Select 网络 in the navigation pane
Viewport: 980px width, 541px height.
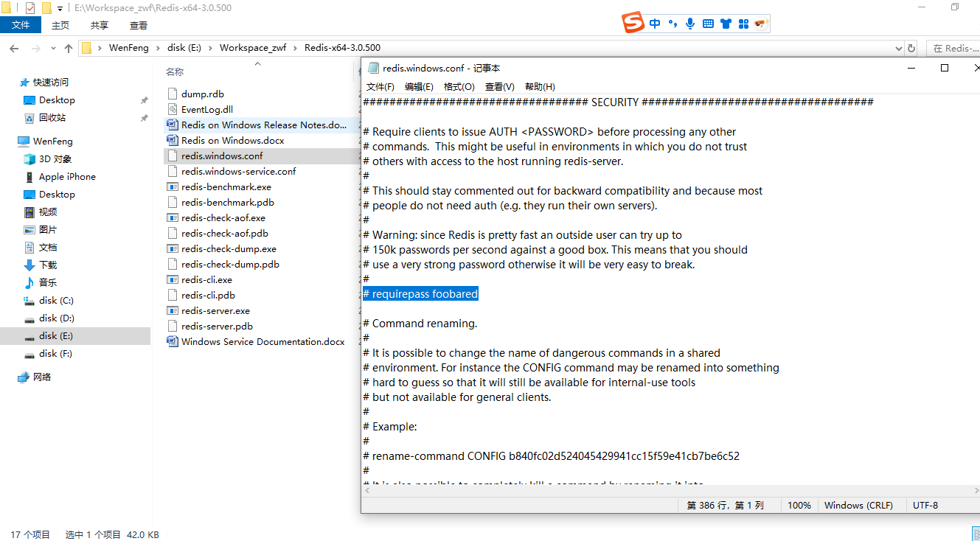click(x=42, y=377)
